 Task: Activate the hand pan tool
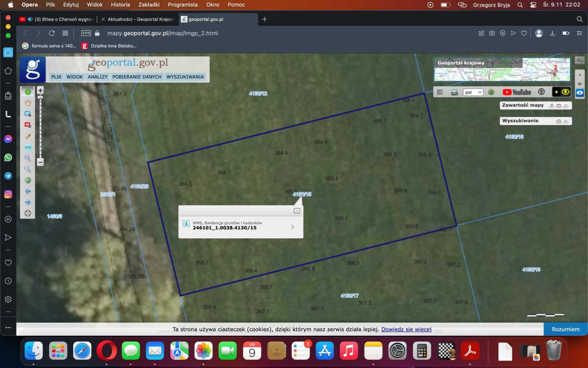(28, 103)
